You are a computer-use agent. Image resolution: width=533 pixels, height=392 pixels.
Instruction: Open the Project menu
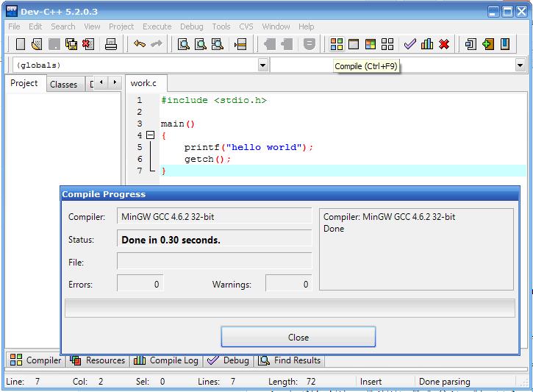(121, 26)
